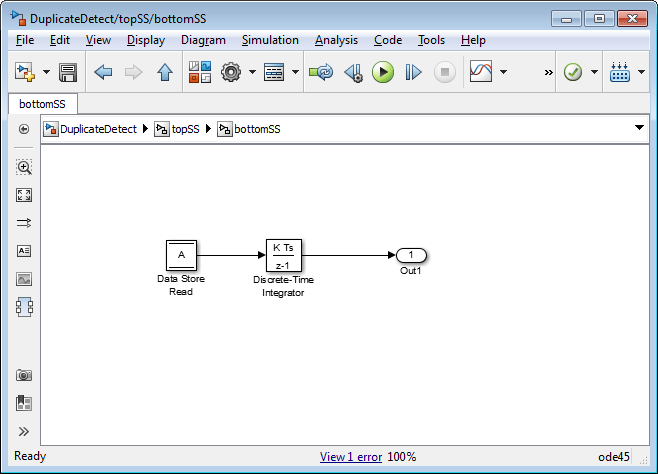Open the Help menu
The width and height of the screenshot is (658, 474).
coord(473,40)
